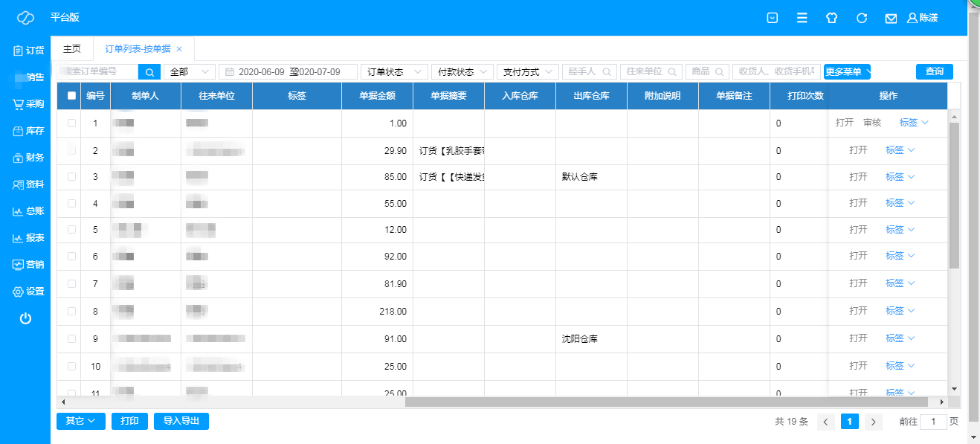Close the 订单列表-按单据 tab

[x=179, y=49]
